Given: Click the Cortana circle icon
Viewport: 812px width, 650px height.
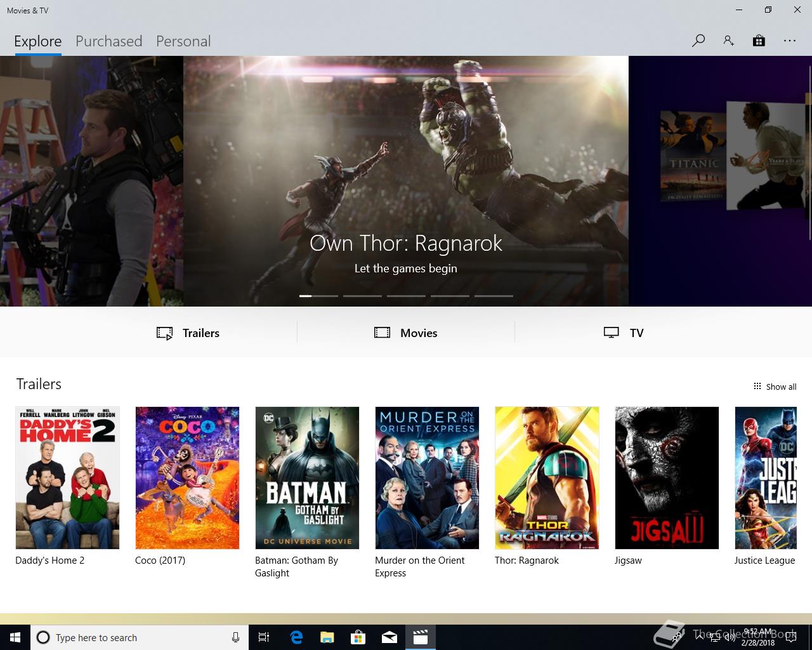Looking at the screenshot, I should [43, 637].
